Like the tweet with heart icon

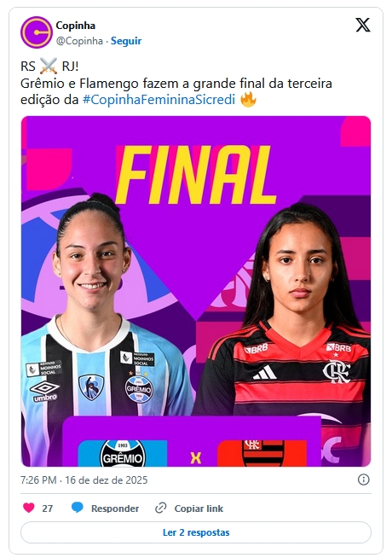(29, 508)
